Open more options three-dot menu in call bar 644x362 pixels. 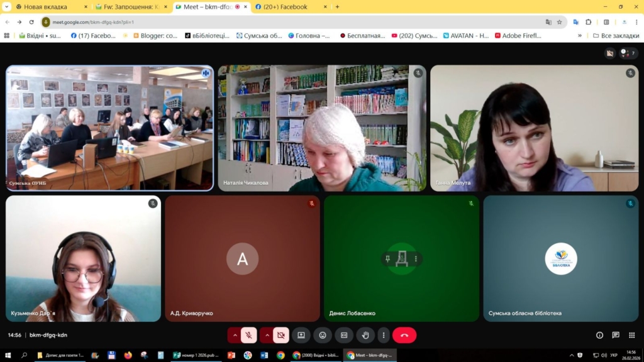pyautogui.click(x=383, y=336)
